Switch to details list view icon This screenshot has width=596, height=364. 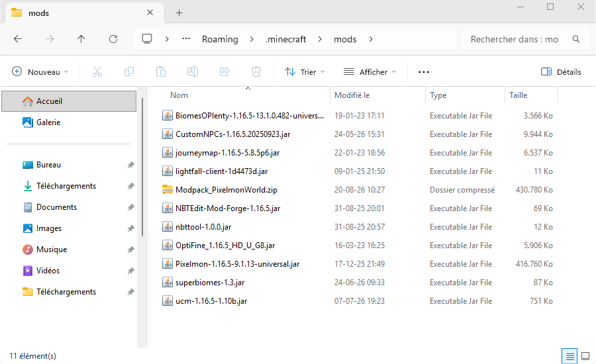pyautogui.click(x=570, y=356)
